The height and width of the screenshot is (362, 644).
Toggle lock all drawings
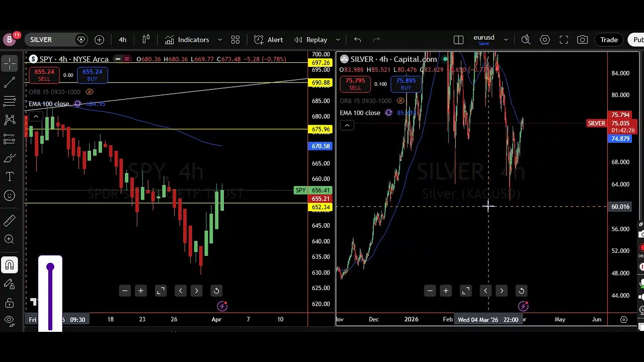pyautogui.click(x=10, y=303)
